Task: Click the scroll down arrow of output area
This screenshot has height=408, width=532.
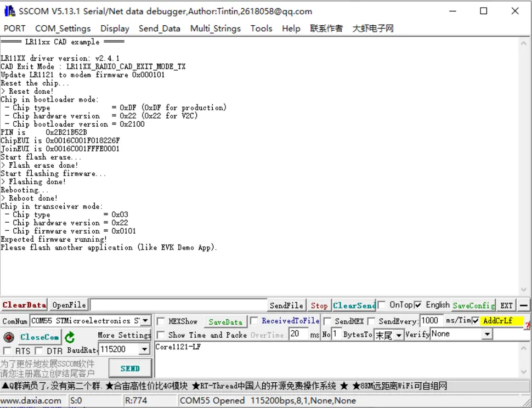Action: click(x=524, y=290)
